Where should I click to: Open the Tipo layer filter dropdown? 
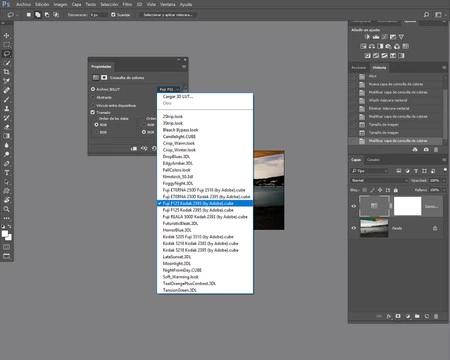point(370,171)
